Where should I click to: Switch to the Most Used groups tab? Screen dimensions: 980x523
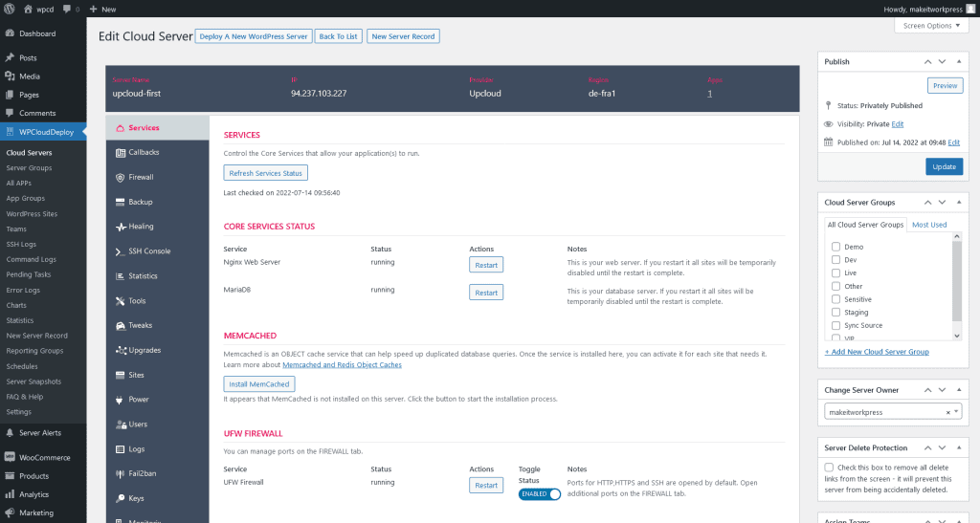pyautogui.click(x=928, y=225)
